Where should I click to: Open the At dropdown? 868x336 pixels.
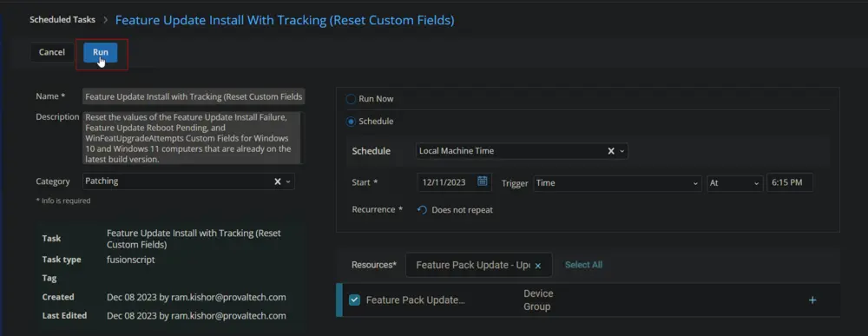(734, 182)
